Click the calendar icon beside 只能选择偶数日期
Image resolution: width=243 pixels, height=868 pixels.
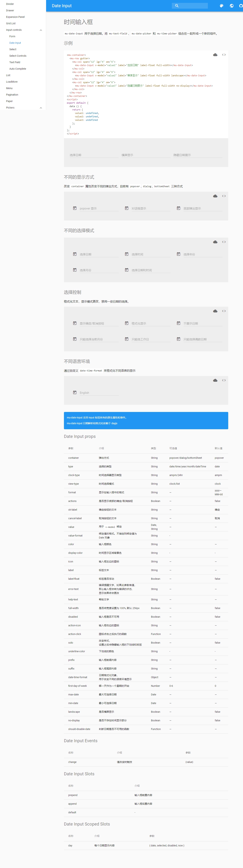point(179,339)
